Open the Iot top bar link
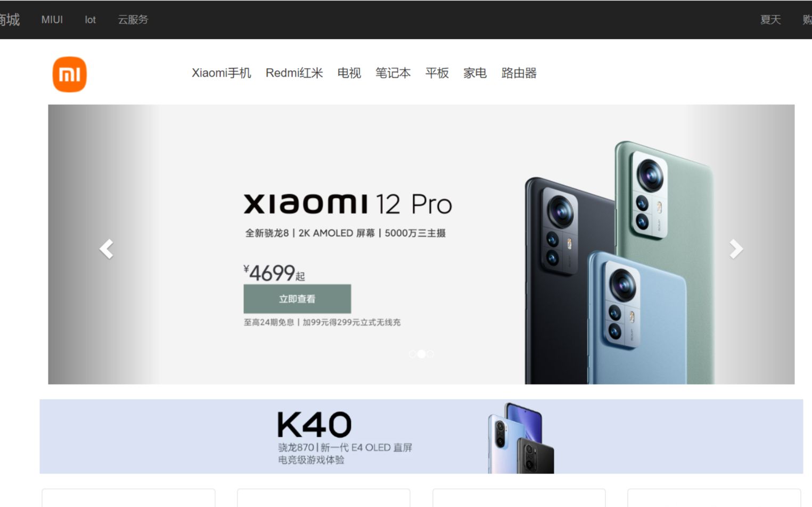 click(91, 20)
